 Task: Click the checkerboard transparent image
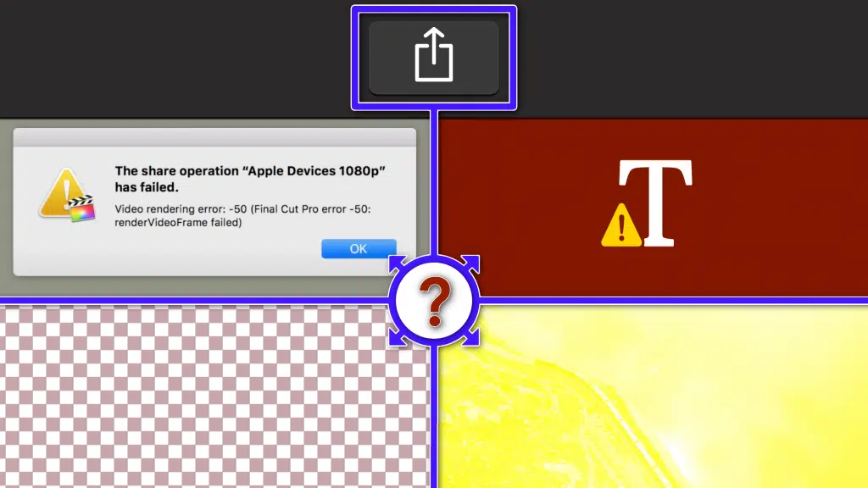click(214, 396)
